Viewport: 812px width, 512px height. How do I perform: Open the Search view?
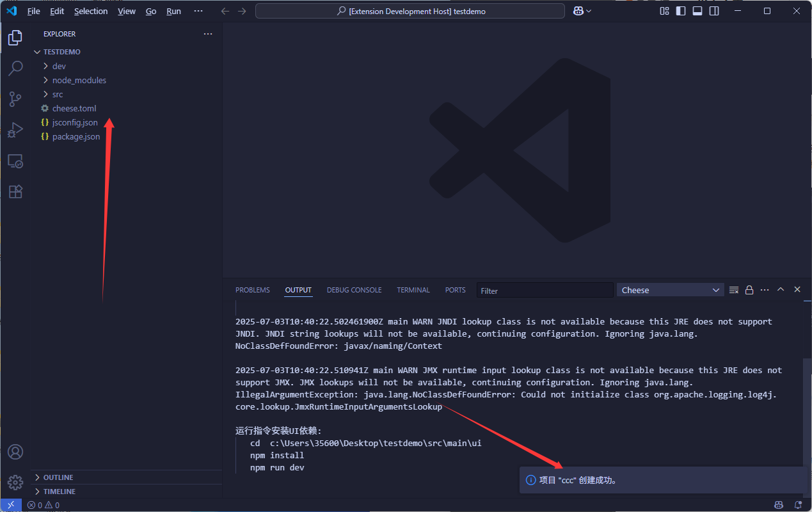15,68
